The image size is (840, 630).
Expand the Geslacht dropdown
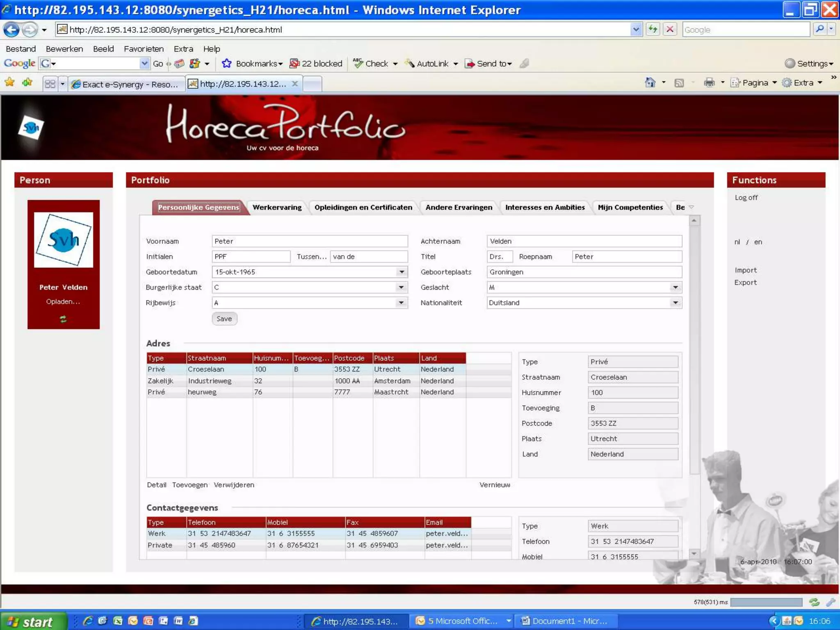point(675,287)
